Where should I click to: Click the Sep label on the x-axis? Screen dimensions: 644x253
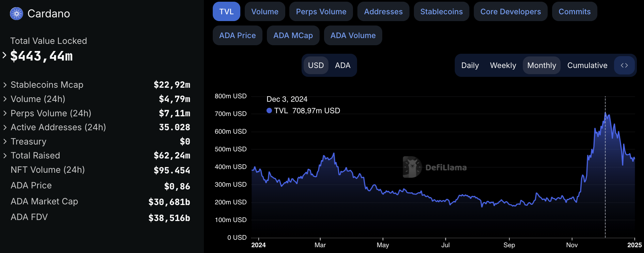(509, 245)
